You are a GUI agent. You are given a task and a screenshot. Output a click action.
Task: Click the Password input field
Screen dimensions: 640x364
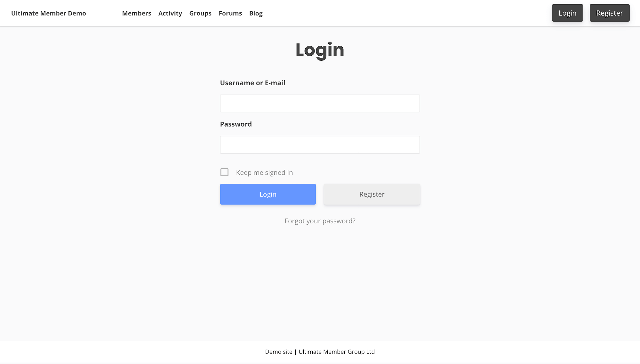tap(320, 144)
